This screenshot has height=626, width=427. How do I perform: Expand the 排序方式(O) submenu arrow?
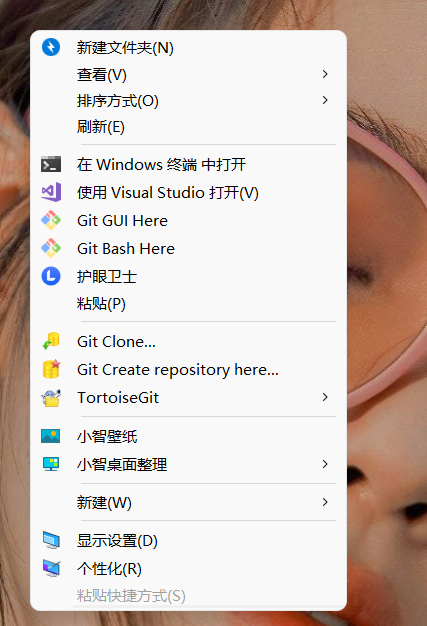325,100
